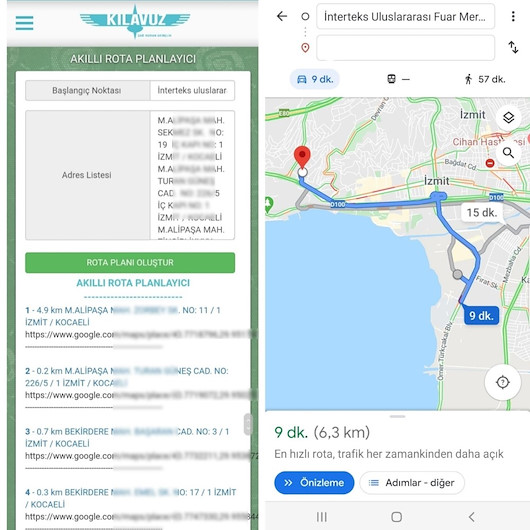Select the alternative 15 dk. route label
The height and width of the screenshot is (530, 530).
point(482,213)
